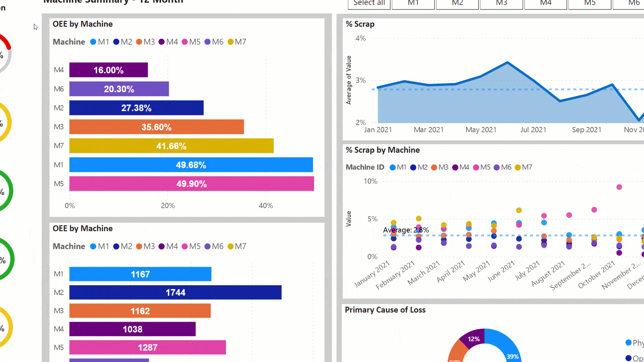Click M4 legend dot in % Scrap by Machine

455,167
